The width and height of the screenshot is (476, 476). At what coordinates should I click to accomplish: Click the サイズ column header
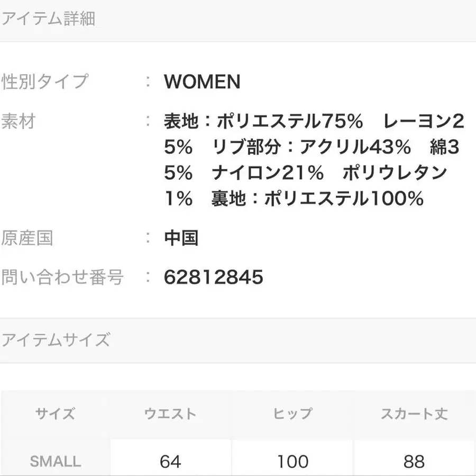coord(56,414)
